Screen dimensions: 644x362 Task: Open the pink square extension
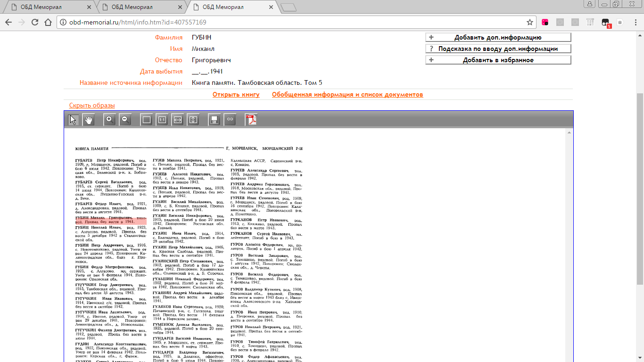coord(545,22)
